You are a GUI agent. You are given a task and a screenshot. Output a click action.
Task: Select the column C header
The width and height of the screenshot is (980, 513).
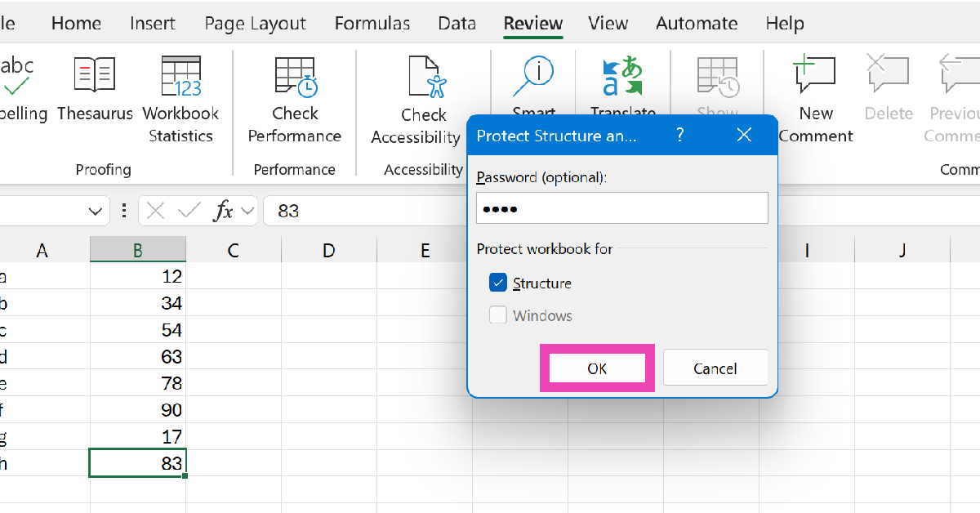[x=233, y=250]
